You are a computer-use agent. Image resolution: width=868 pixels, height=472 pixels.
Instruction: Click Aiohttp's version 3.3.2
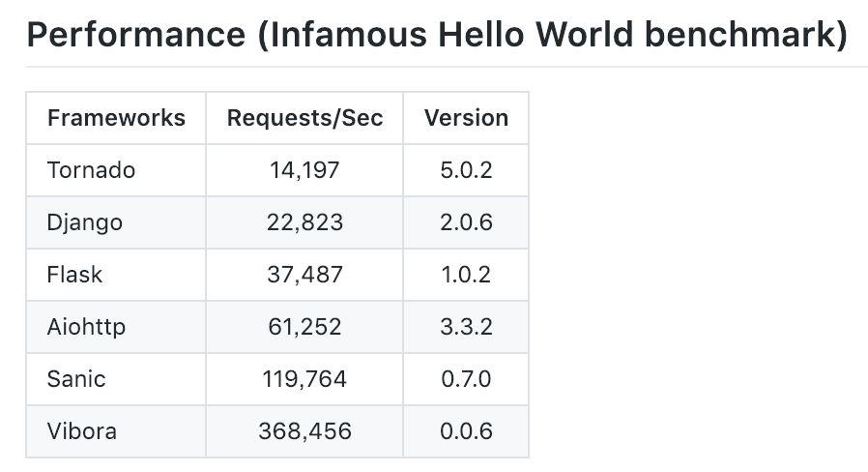tap(466, 327)
